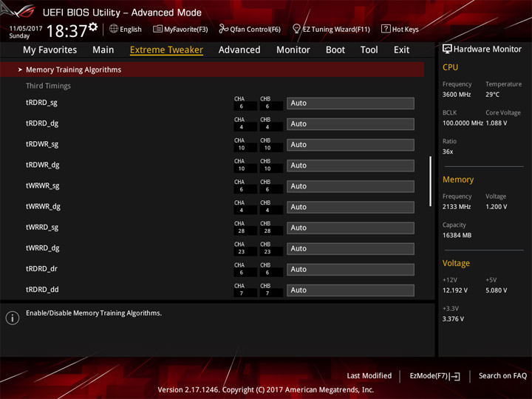
Task: Click memory capacity 16384 MB value
Action: [x=457, y=235]
